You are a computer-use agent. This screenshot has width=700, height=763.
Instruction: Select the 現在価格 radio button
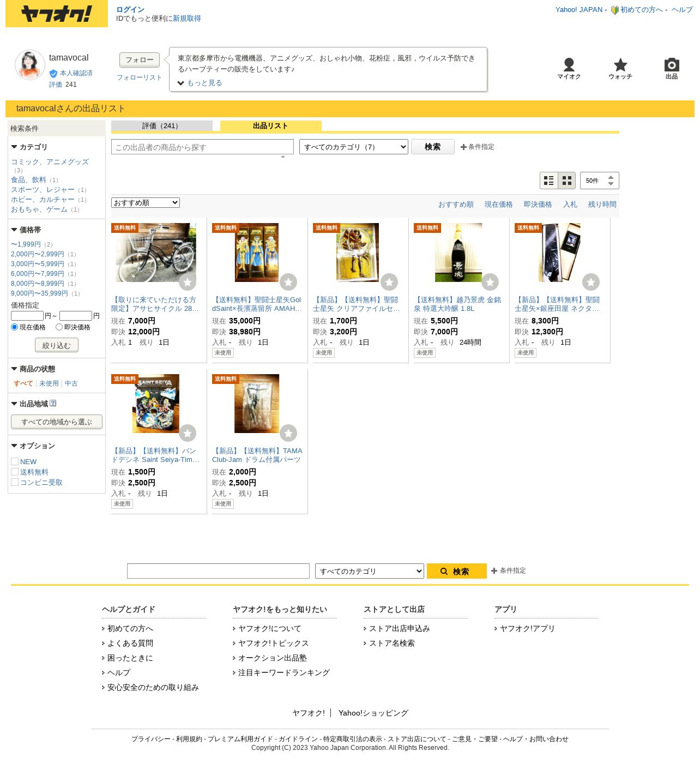pos(15,327)
